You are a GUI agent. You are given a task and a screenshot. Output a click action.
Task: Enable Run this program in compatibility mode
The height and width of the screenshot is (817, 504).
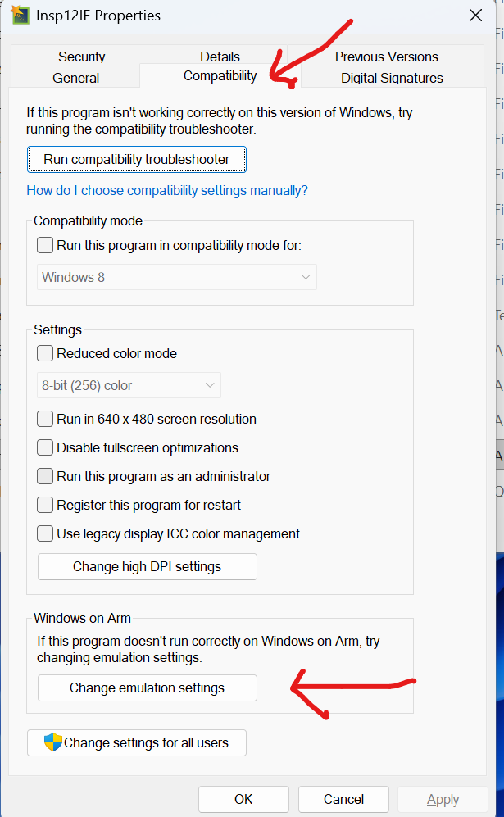[x=46, y=245]
